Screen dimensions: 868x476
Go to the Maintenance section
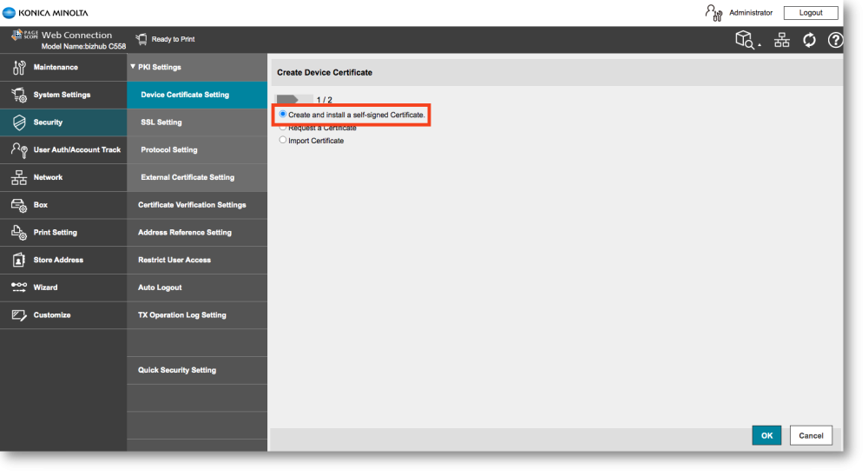(63, 67)
